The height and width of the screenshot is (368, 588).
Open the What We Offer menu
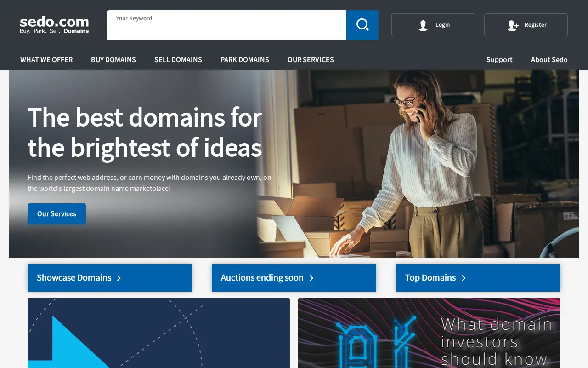point(46,60)
